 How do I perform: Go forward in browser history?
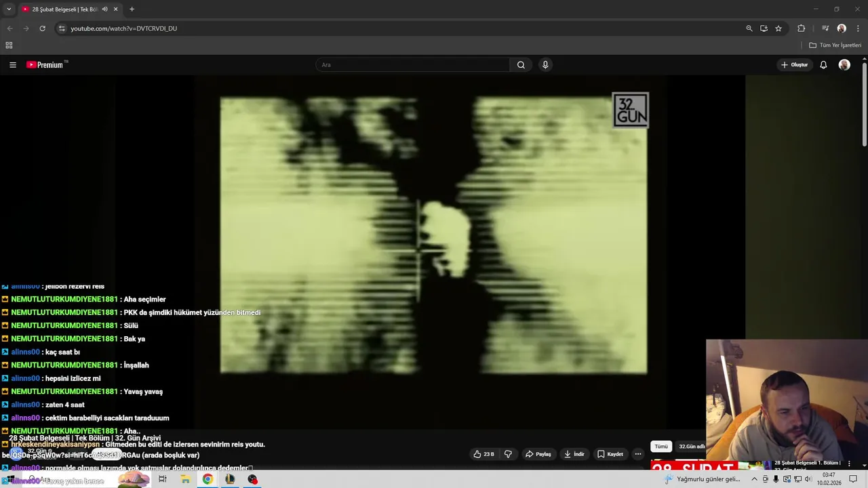click(x=26, y=28)
